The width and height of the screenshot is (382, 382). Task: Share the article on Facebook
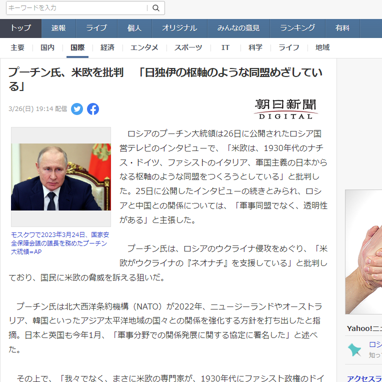coord(93,109)
